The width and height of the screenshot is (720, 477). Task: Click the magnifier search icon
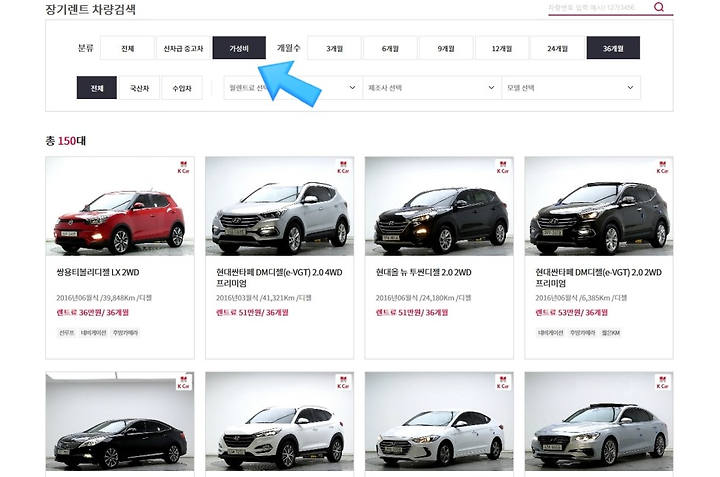tap(659, 7)
